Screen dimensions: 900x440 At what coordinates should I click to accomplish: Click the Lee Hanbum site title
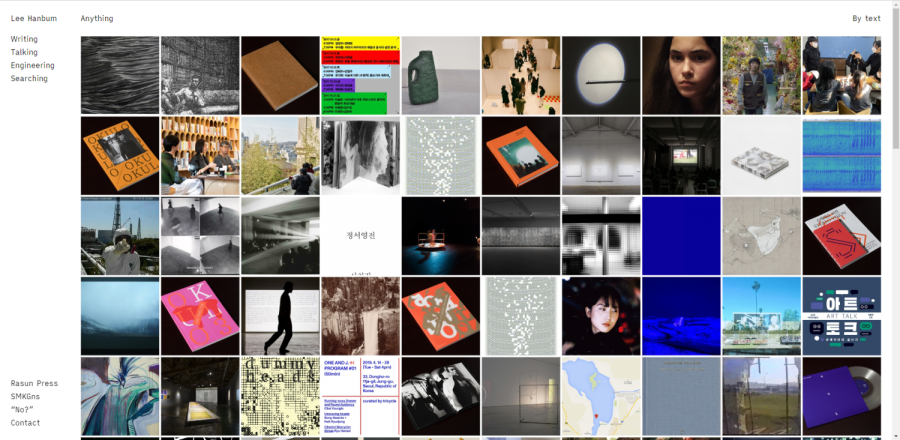coord(34,18)
